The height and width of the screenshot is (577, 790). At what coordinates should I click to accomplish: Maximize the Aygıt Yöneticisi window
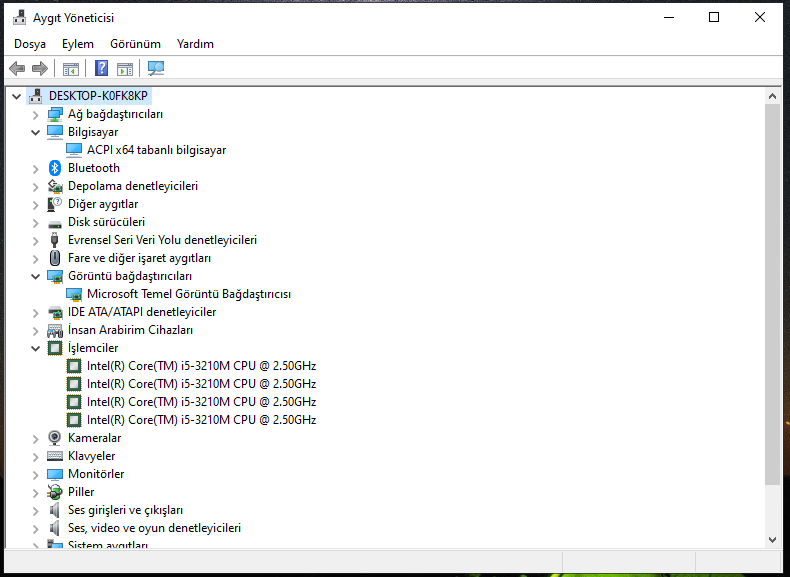point(714,18)
